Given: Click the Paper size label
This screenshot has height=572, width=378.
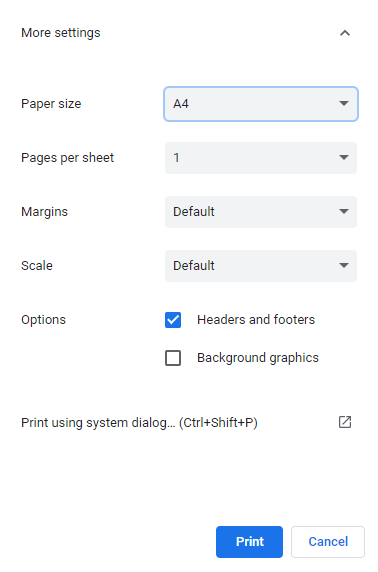Looking at the screenshot, I should [x=51, y=104].
